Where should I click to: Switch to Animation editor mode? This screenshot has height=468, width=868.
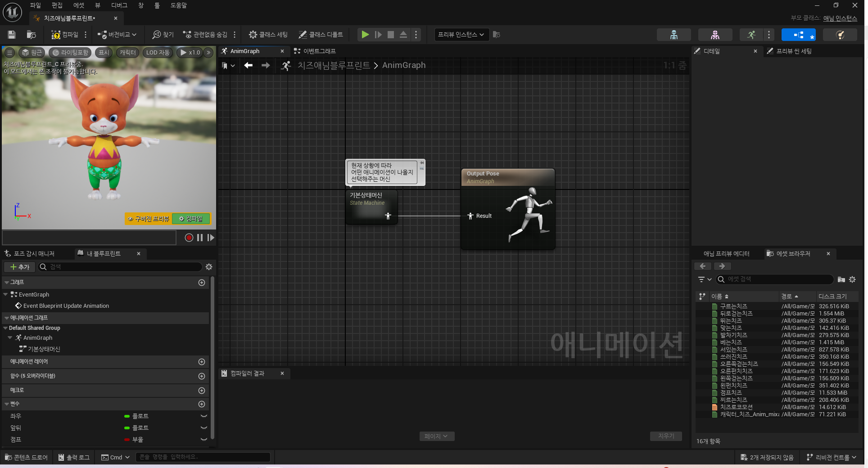coord(751,35)
